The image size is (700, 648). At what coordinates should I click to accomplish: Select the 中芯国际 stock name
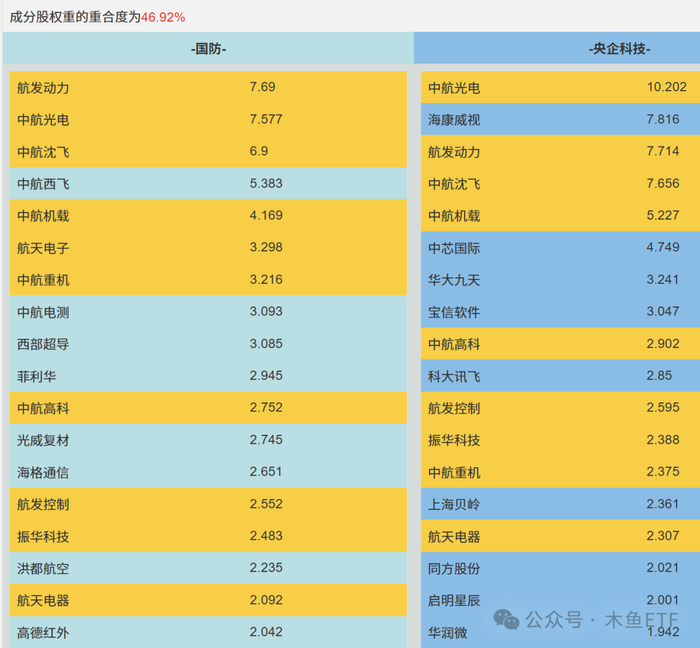point(454,248)
